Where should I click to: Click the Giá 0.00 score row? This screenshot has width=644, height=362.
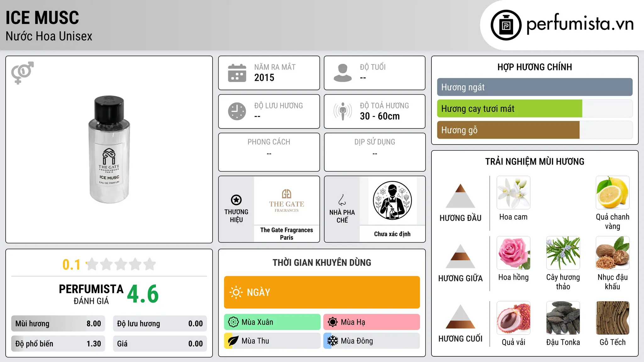(x=160, y=344)
